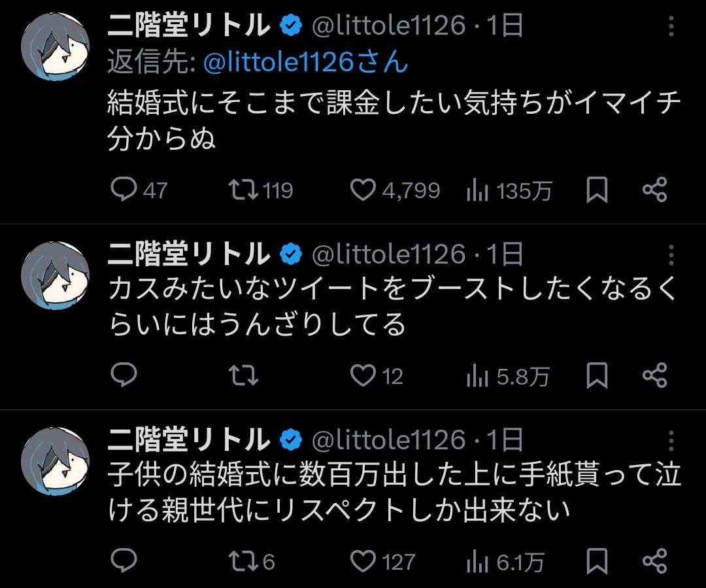The width and height of the screenshot is (706, 588).
Task: Click the @littole1126さん reply-to mention link
Action: click(306, 63)
